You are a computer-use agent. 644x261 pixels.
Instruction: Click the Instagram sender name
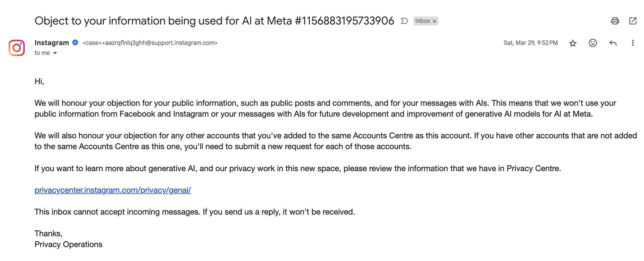click(x=52, y=43)
